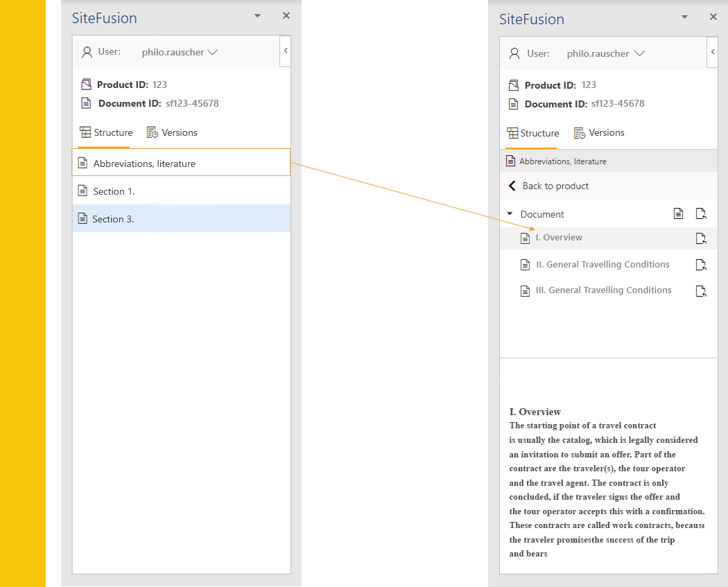Collapse right panel with side arrow
This screenshot has width=728, height=587.
tap(713, 52)
